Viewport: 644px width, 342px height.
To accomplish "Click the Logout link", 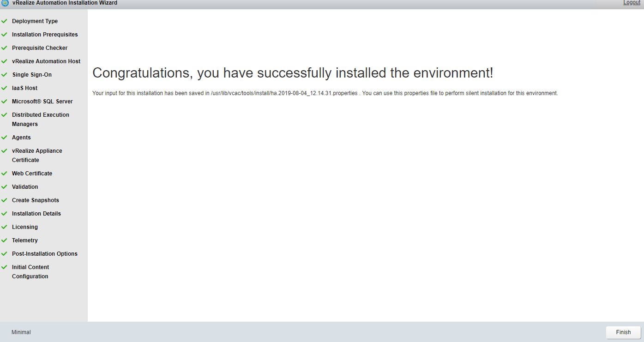I will [632, 3].
